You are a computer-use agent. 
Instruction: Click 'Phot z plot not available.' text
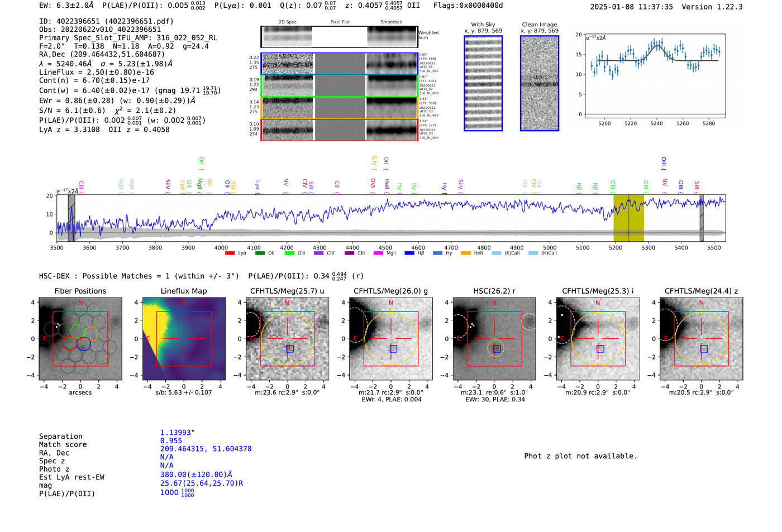580,456
